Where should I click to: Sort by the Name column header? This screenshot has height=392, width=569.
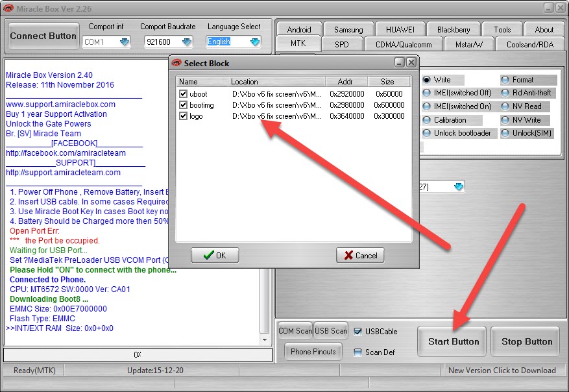pyautogui.click(x=202, y=82)
